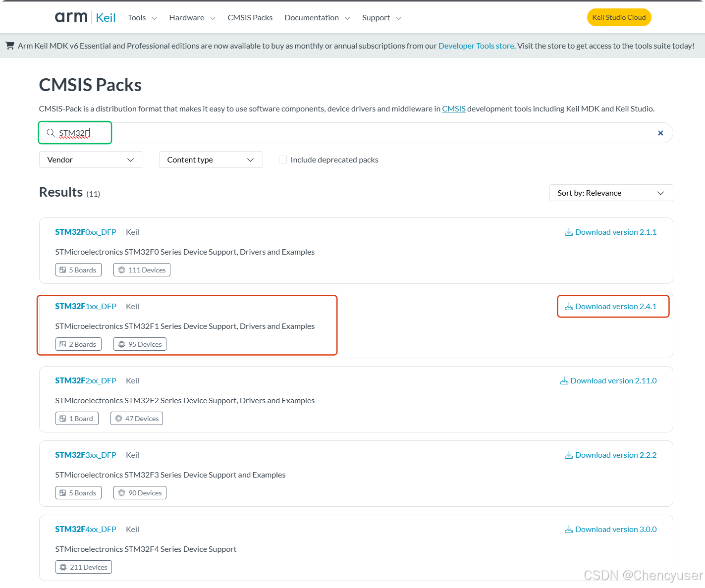
Task: Click download icon for version 2.11.0
Action: pyautogui.click(x=564, y=381)
